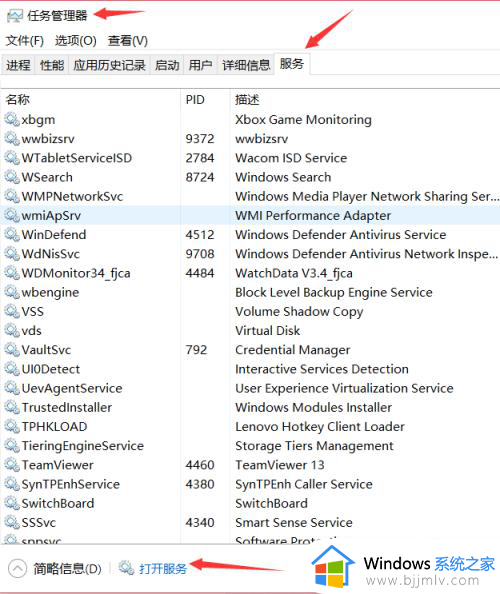This screenshot has height=594, width=500.
Task: Open the 查看(V) menu
Action: point(128,41)
